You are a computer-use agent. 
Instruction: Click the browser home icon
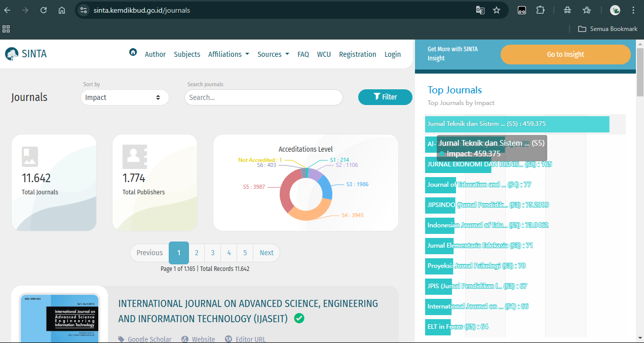62,10
